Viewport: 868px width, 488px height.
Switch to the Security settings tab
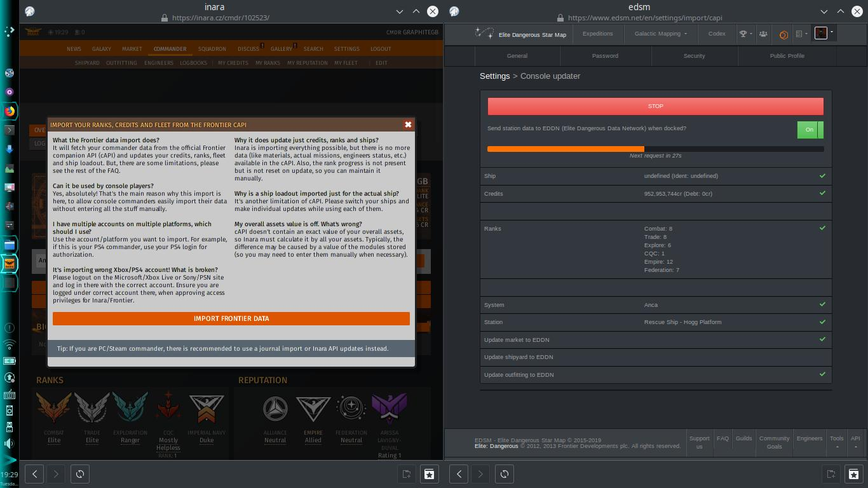point(695,56)
